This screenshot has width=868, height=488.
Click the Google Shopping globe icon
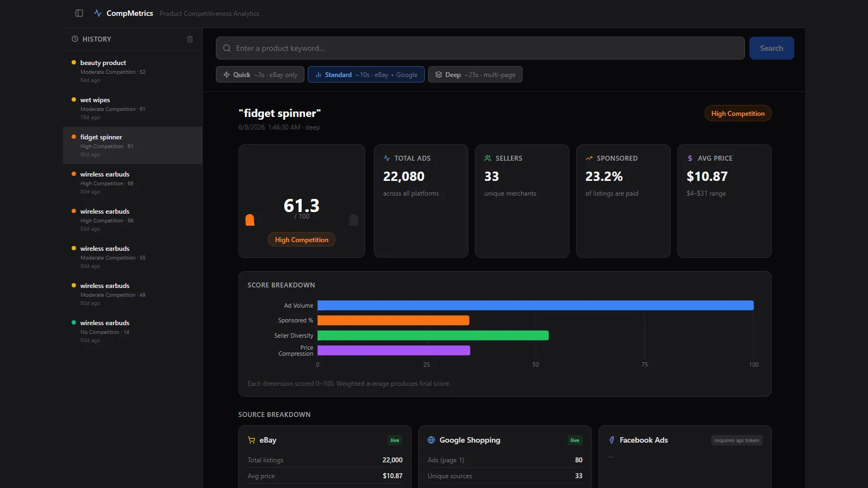(431, 440)
